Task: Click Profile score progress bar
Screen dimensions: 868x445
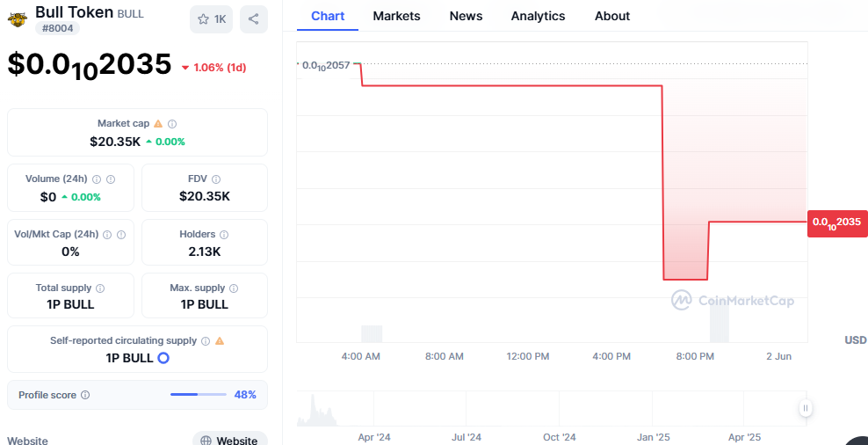Action: tap(199, 395)
